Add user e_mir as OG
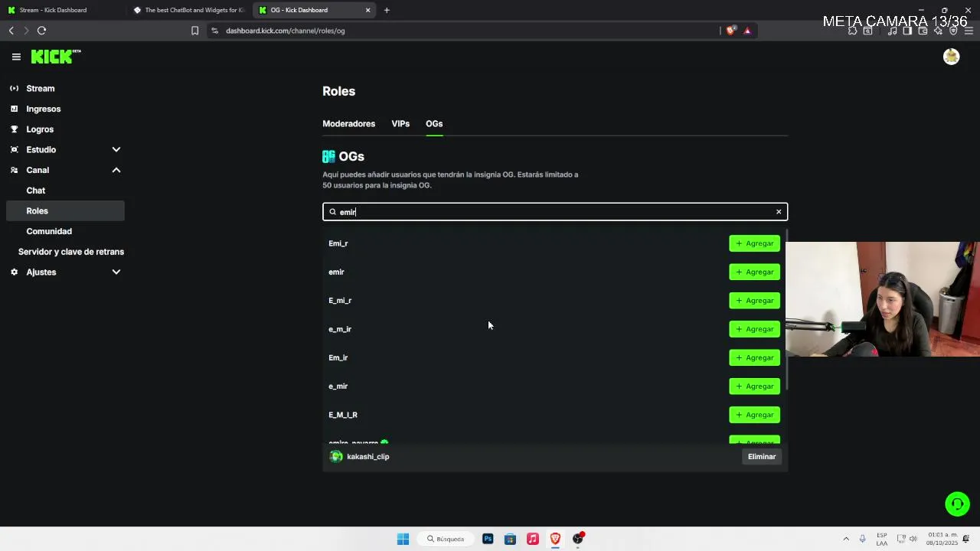980x551 pixels. [x=754, y=386]
